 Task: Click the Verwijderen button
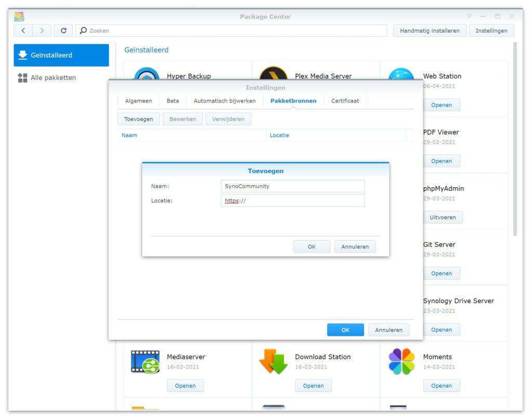229,119
